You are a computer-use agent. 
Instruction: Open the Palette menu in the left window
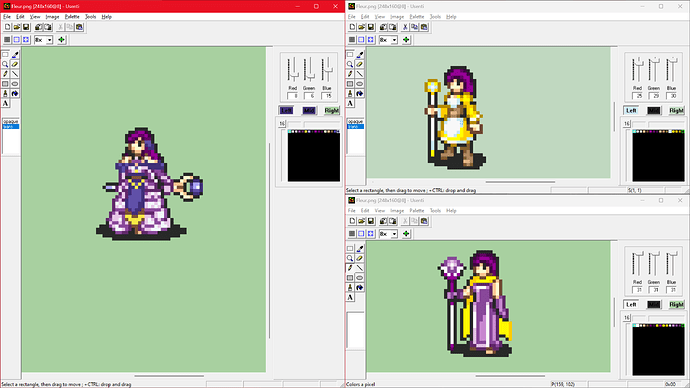[72, 17]
